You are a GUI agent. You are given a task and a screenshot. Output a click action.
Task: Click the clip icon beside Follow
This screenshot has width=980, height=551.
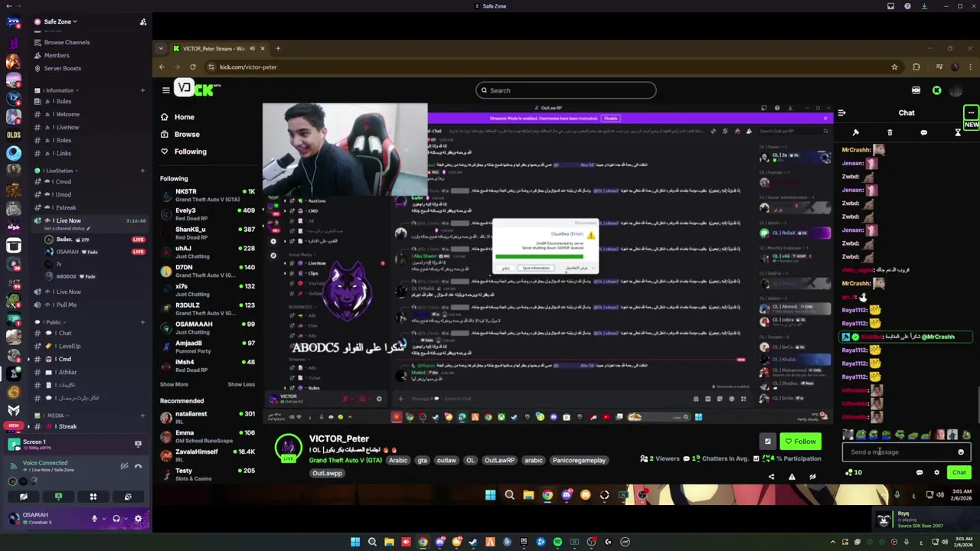coord(767,442)
